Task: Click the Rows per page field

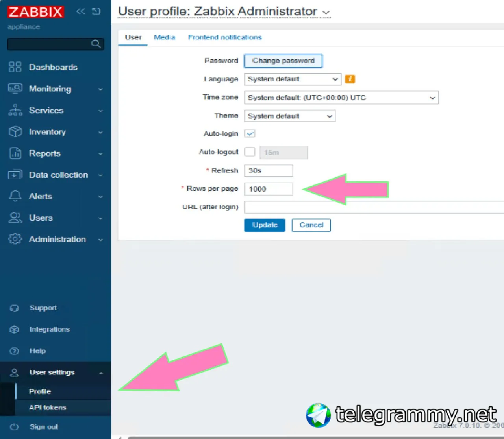Action: tap(269, 189)
